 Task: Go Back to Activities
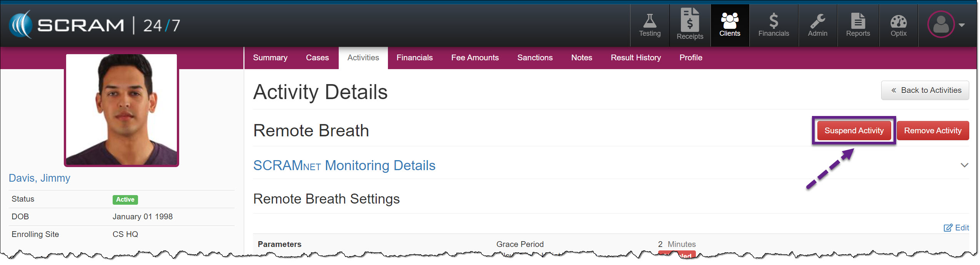[x=925, y=90]
